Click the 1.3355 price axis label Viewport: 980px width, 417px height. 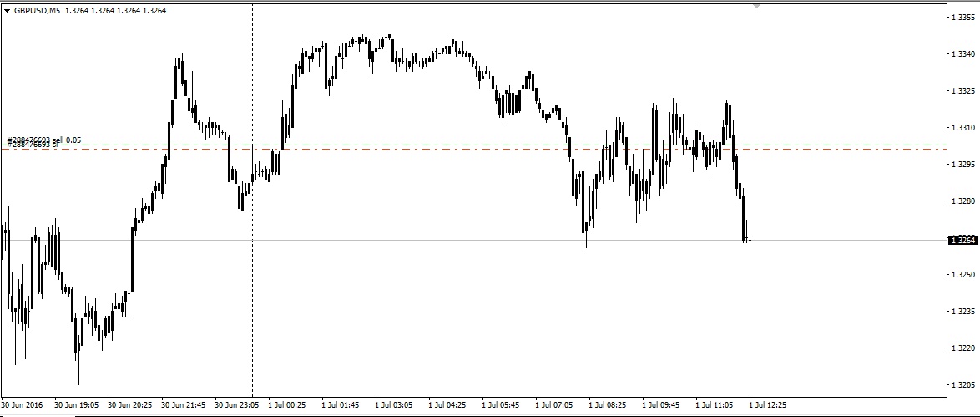962,18
